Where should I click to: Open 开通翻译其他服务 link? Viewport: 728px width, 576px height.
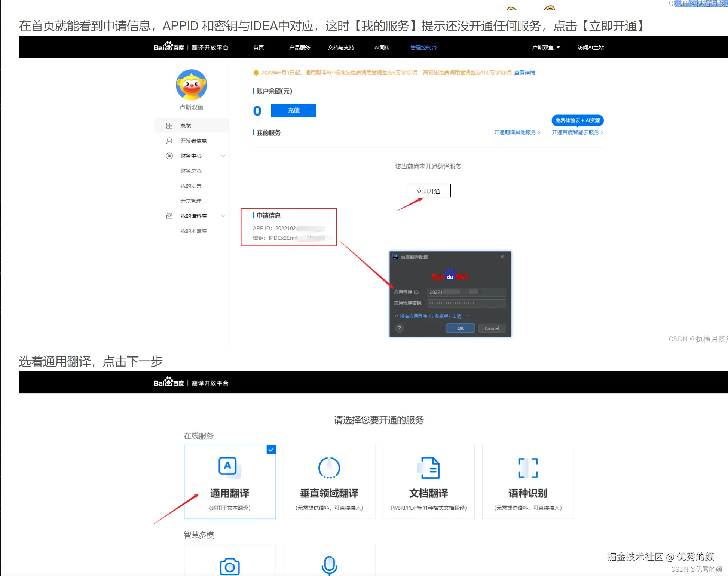click(x=517, y=132)
